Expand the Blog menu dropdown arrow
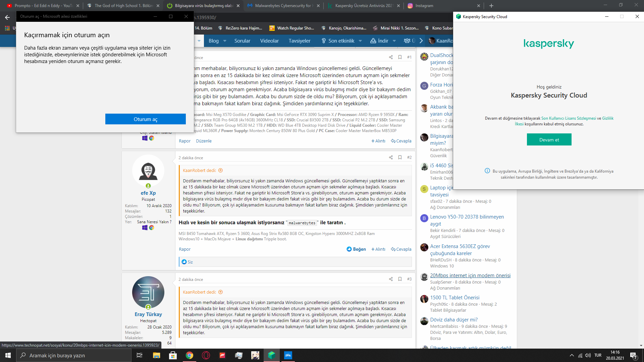The image size is (644, 362). click(x=225, y=41)
